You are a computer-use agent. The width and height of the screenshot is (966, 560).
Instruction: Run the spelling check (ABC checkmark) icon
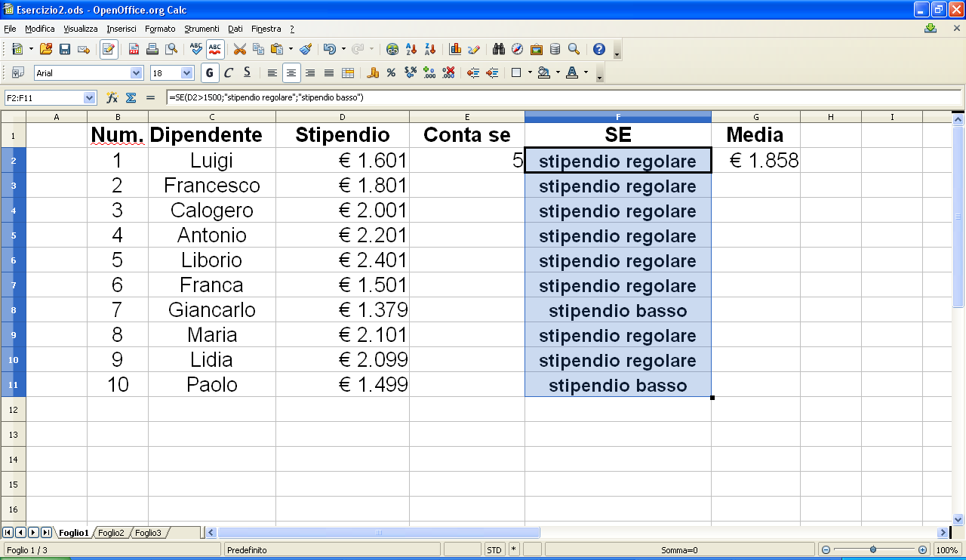(196, 49)
